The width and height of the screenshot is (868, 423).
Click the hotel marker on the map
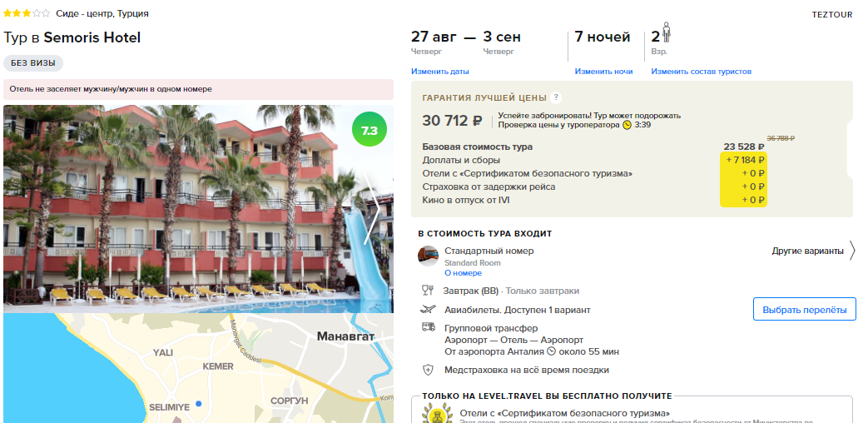[x=198, y=404]
